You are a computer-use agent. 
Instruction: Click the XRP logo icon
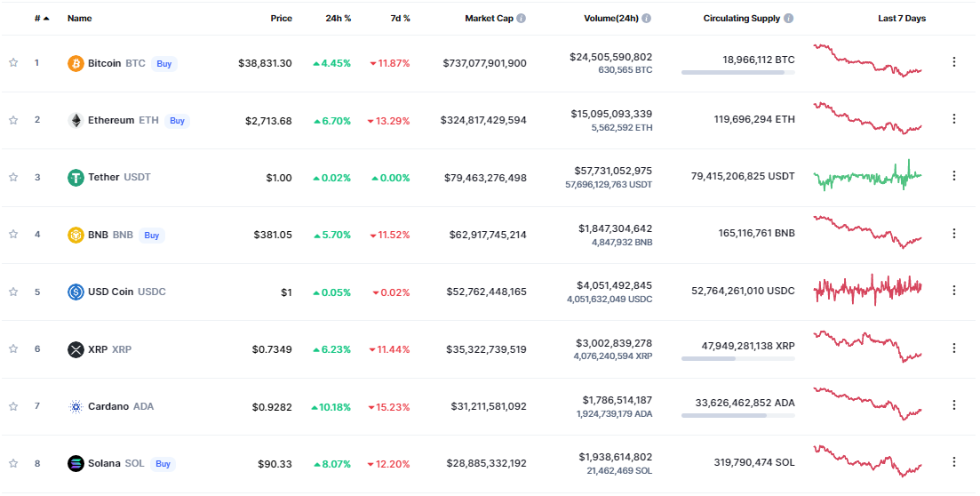click(x=76, y=349)
